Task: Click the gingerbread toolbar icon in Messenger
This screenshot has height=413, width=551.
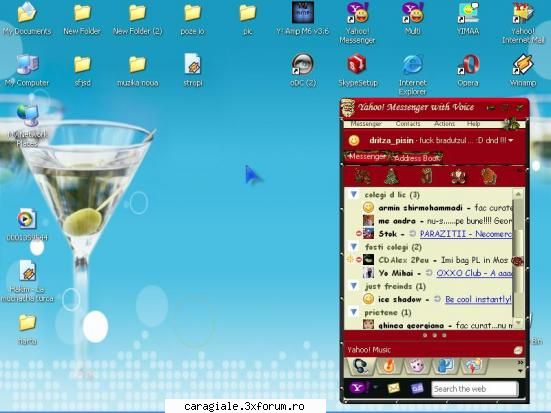Action: [x=488, y=176]
